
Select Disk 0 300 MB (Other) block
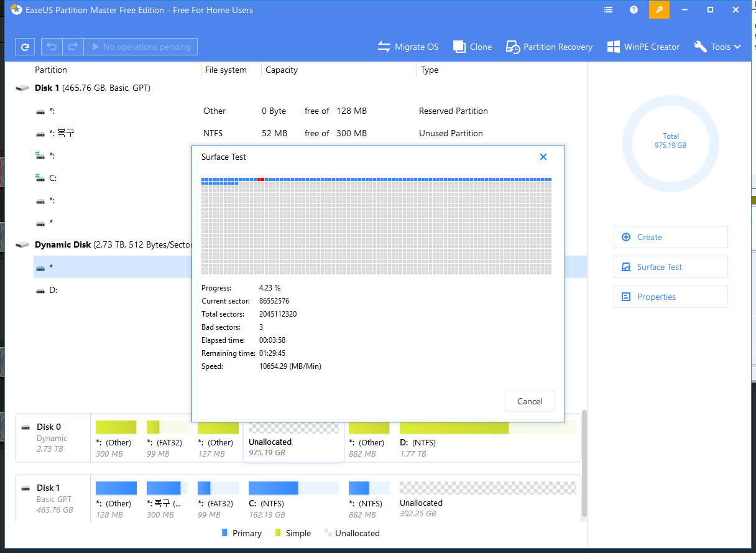[116, 439]
